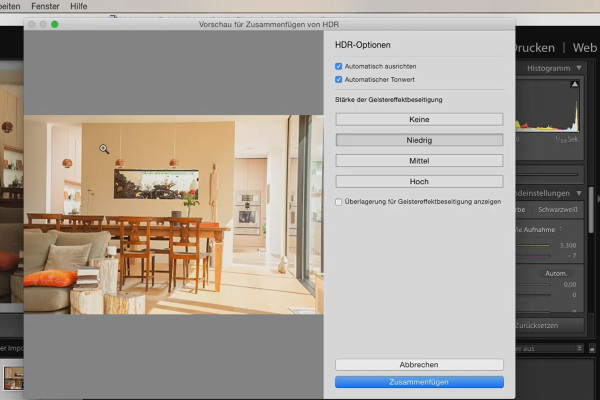Click the filter lock switch icon in filmstrip bar
The width and height of the screenshot is (600, 400).
tap(592, 349)
